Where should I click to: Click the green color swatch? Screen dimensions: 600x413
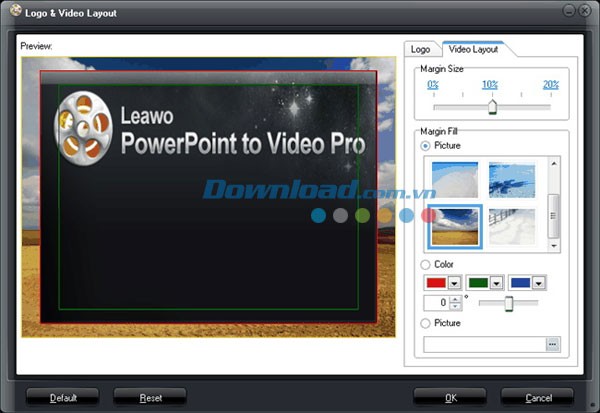pyautogui.click(x=478, y=282)
